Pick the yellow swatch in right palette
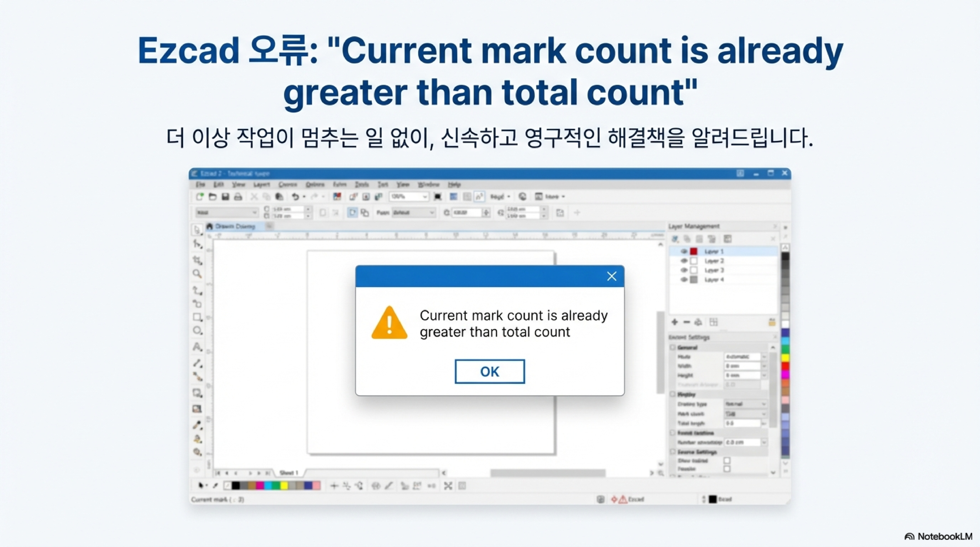 pos(785,358)
